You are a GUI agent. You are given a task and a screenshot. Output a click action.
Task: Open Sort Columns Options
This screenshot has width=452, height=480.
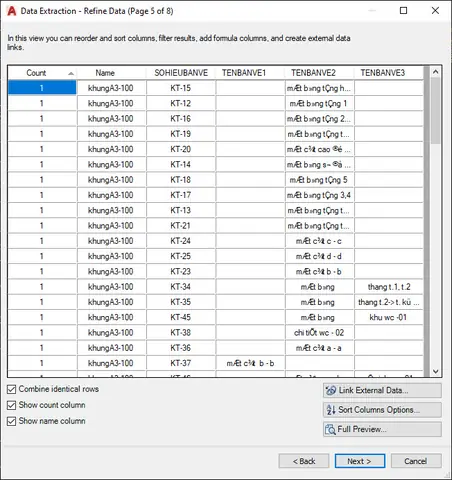[382, 410]
